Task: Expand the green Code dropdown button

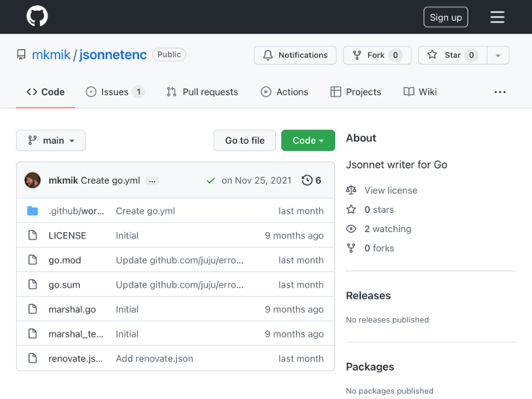Action: 308,140
